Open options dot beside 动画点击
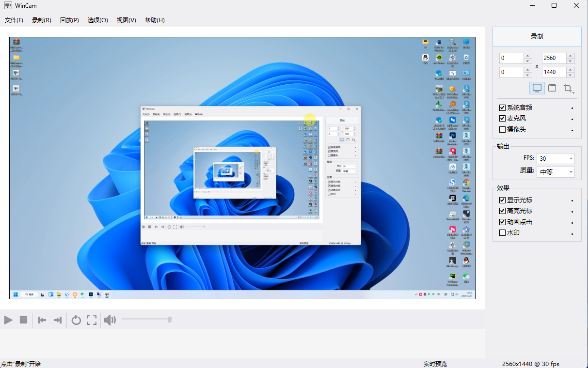The image size is (588, 368). (x=572, y=223)
